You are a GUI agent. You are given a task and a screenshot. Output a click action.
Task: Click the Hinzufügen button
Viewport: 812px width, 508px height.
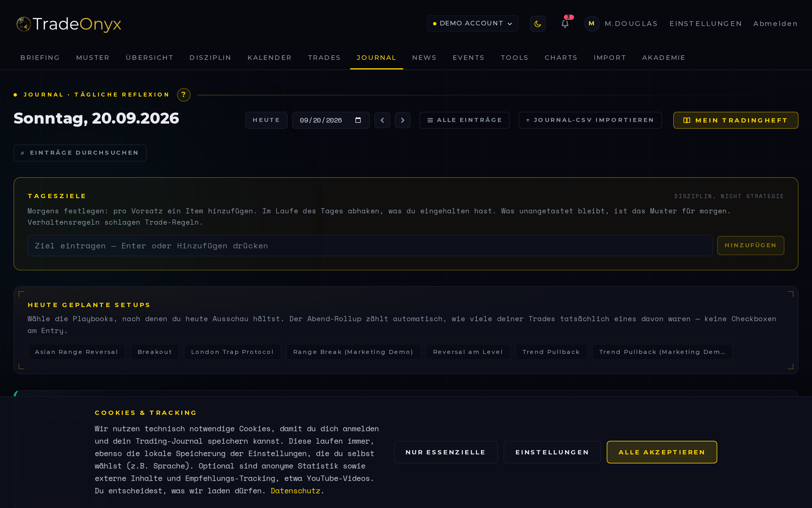coord(750,246)
